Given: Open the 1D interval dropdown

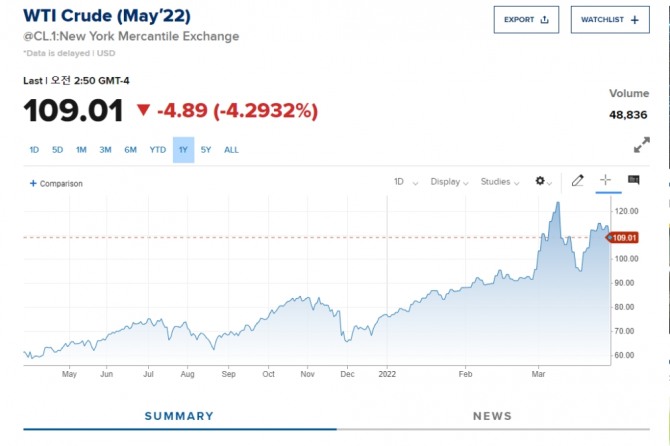Looking at the screenshot, I should [403, 182].
